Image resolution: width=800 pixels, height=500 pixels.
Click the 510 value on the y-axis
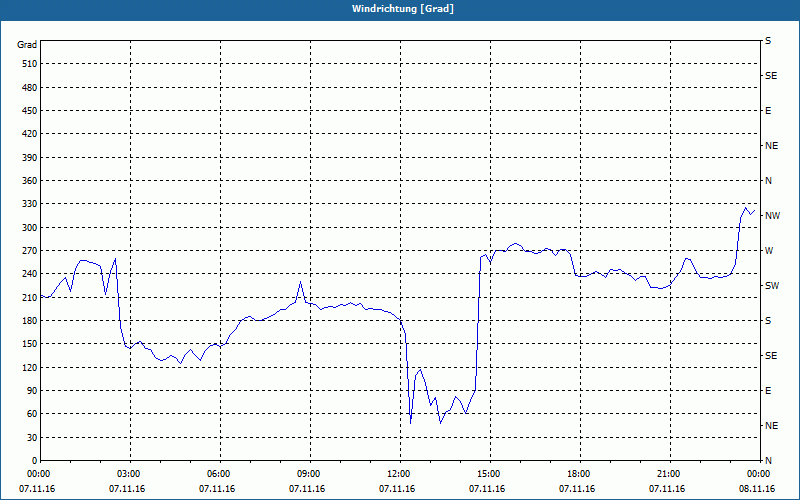coord(29,64)
